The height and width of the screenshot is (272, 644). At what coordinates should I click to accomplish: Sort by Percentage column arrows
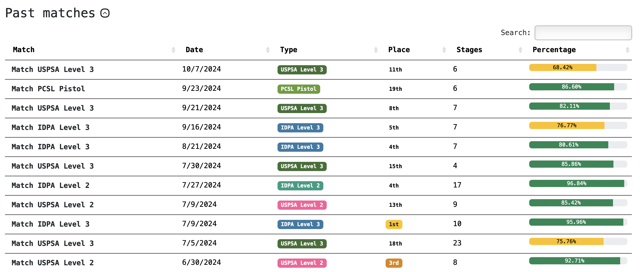(x=627, y=50)
